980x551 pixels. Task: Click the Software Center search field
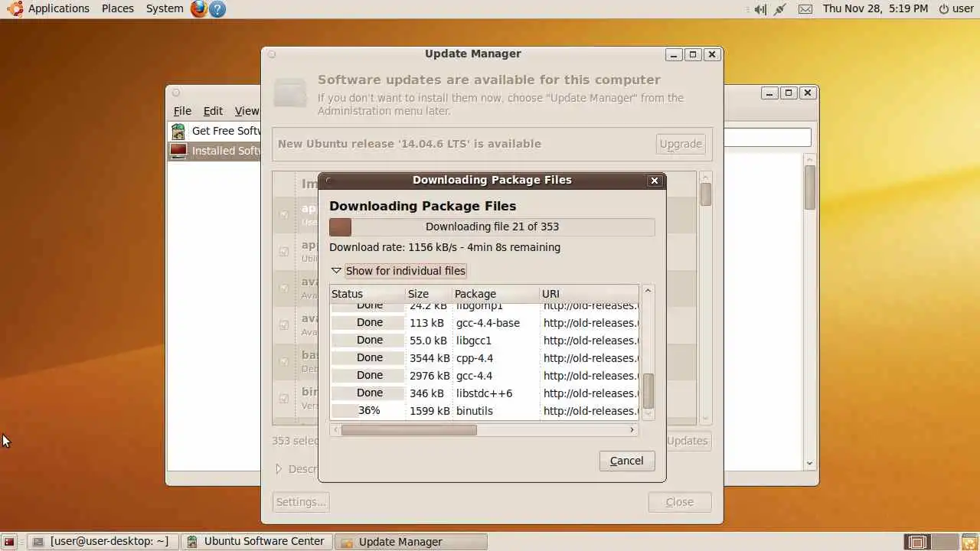pyautogui.click(x=767, y=138)
